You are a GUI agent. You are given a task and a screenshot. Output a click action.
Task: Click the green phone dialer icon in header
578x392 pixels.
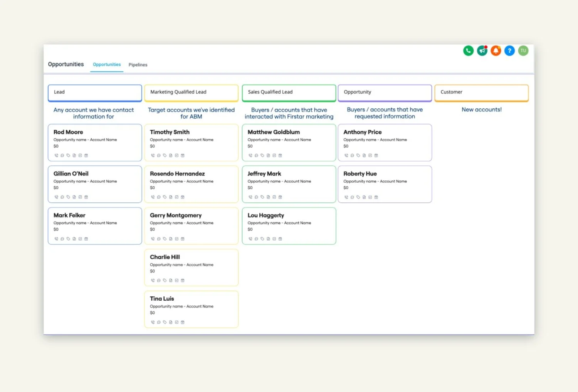click(468, 50)
